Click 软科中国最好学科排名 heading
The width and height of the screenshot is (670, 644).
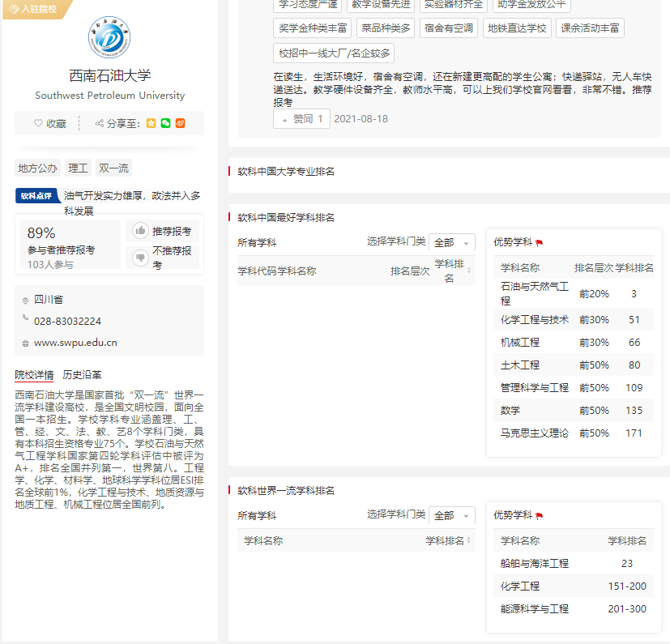[286, 218]
